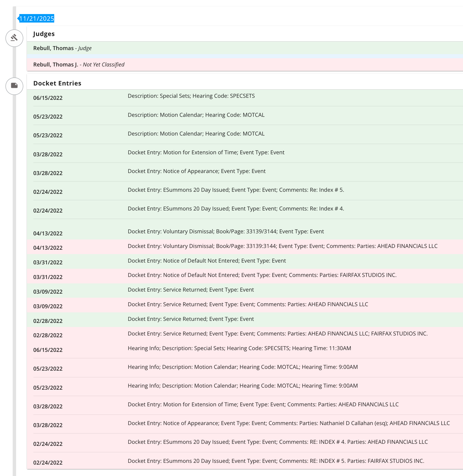The image size is (463, 476).
Task: Click Hearing Info Special Sets 11:30AM entry
Action: point(239,348)
